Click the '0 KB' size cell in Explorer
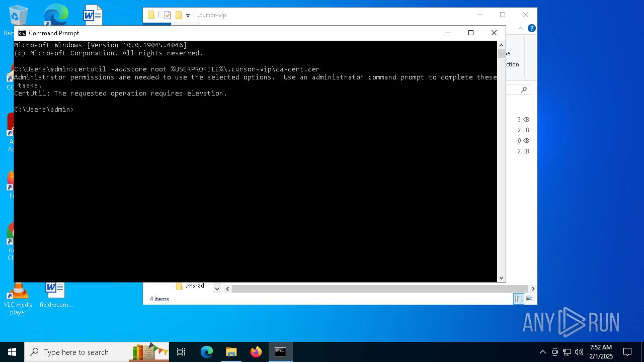644x362 pixels. click(523, 141)
